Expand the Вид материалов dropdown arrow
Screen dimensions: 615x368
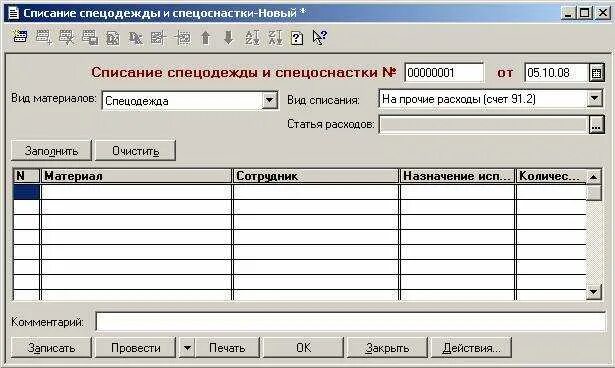coord(269,100)
